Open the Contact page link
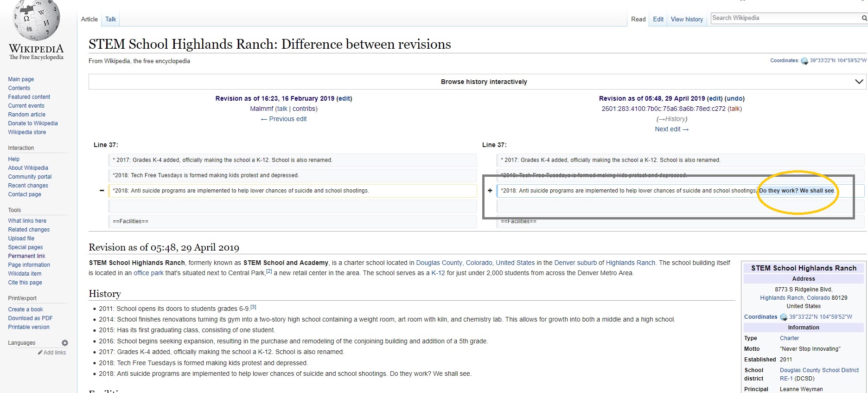 25,194
